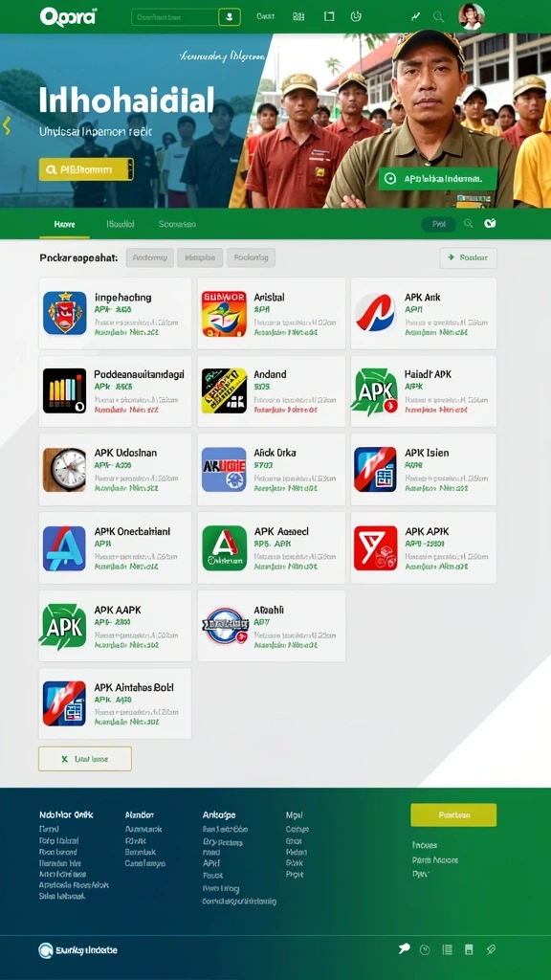Select the Fockarisg filter chip
The width and height of the screenshot is (551, 980).
[252, 257]
